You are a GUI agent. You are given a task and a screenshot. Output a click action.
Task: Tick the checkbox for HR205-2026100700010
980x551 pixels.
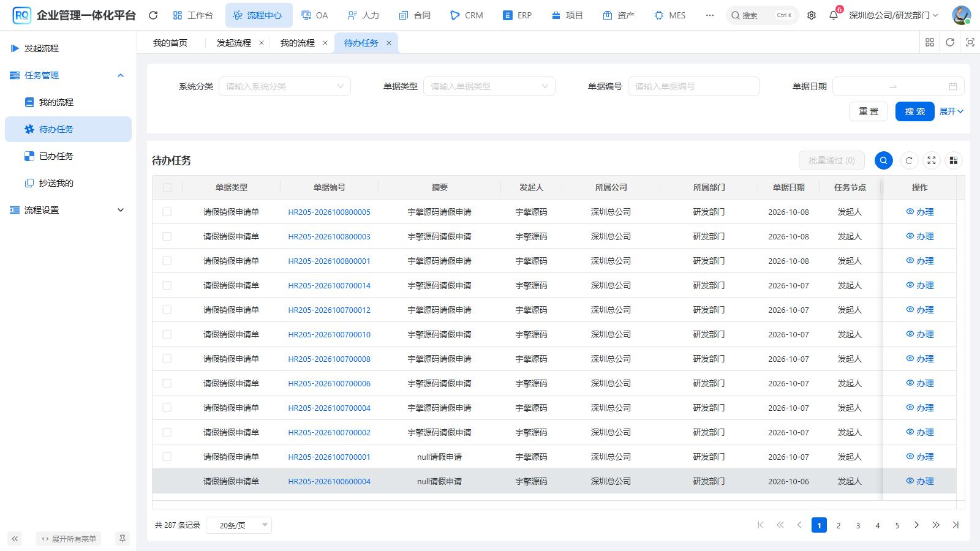coord(167,334)
